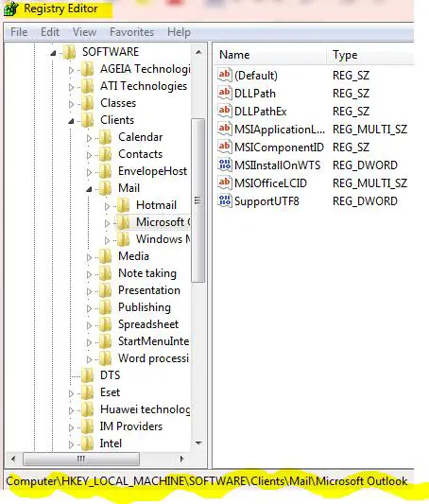429x504 pixels.
Task: Click the Mail folder icon
Action: pyautogui.click(x=105, y=188)
